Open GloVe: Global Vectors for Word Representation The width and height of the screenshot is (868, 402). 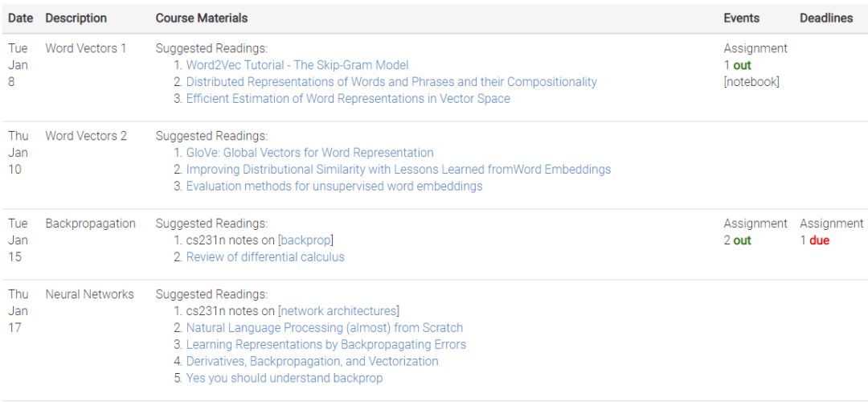(309, 153)
